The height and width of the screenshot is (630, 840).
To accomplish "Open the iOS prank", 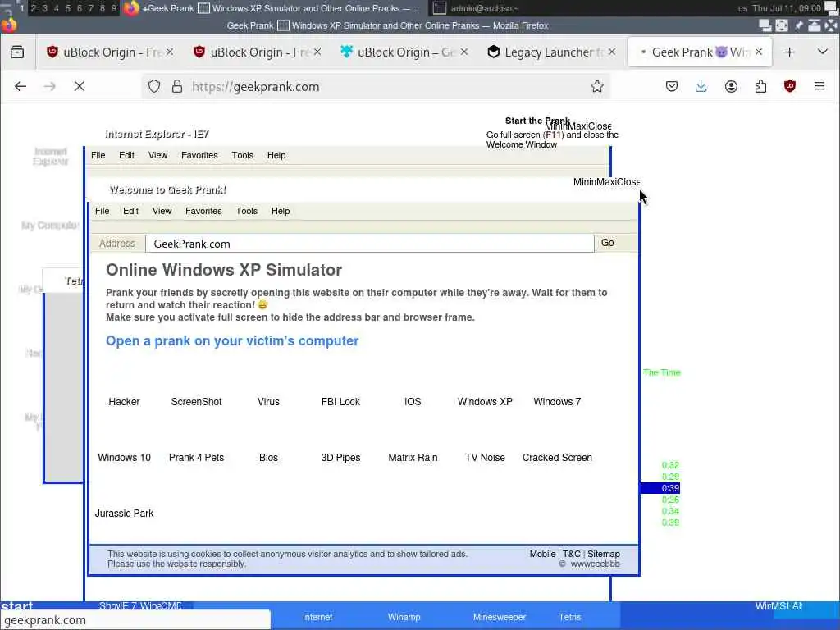I will tap(413, 402).
